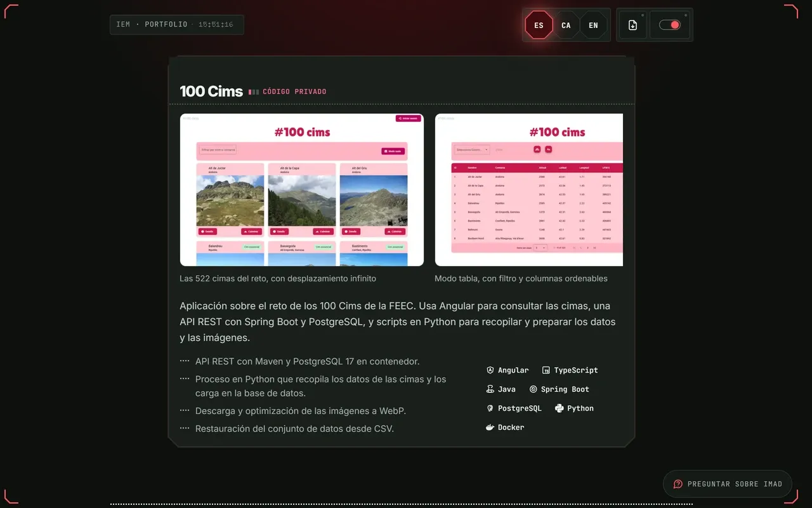
Task: Choose the EN language option
Action: point(593,25)
